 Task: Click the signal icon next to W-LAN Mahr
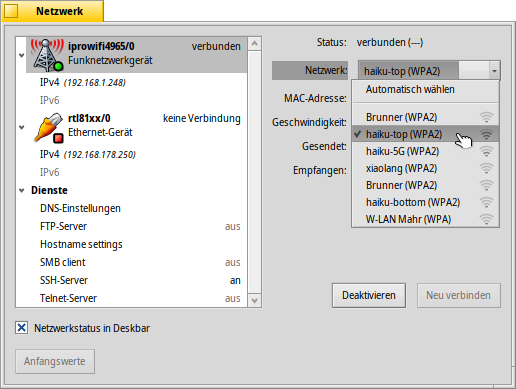click(x=486, y=219)
